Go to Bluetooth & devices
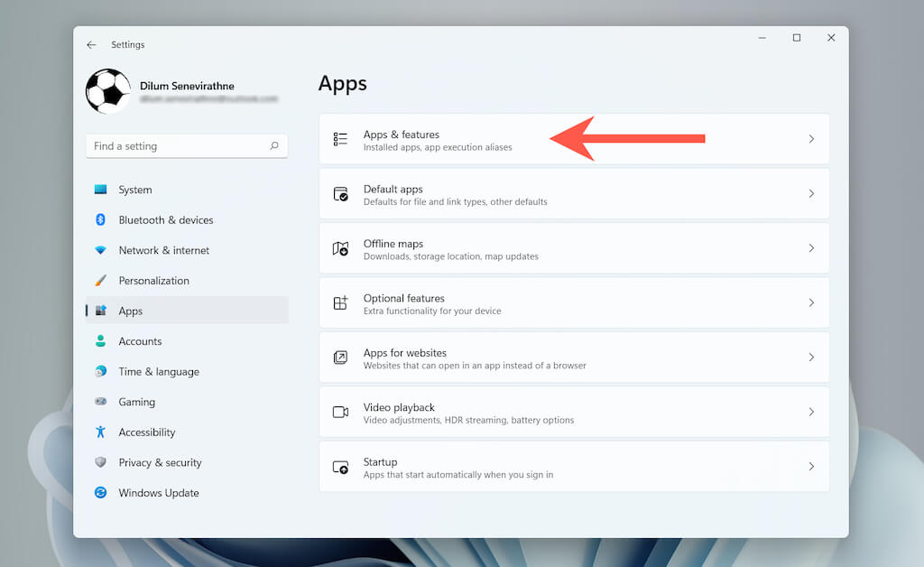The image size is (924, 567). click(x=187, y=219)
